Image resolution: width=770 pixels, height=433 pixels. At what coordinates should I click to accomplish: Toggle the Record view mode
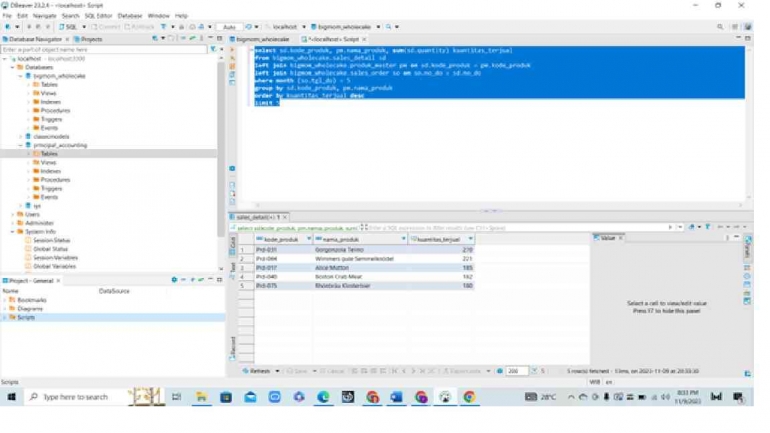(233, 349)
